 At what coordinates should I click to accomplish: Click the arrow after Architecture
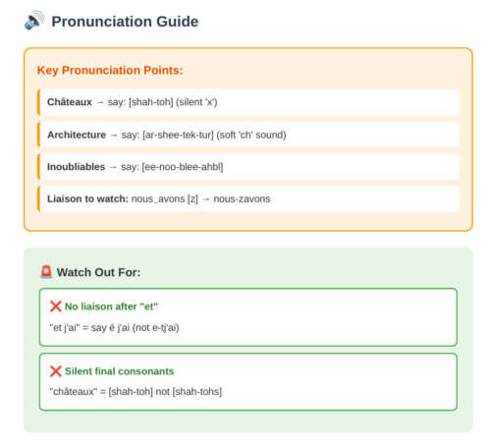click(x=114, y=136)
